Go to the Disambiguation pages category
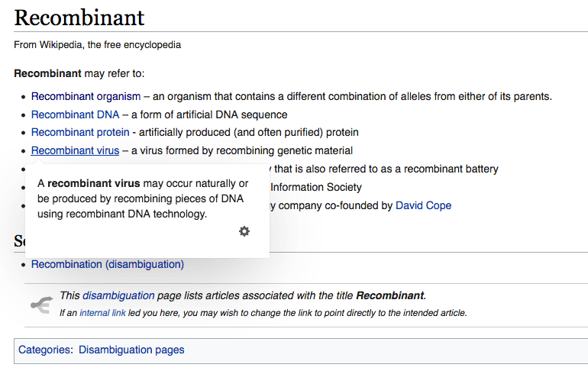 click(131, 350)
